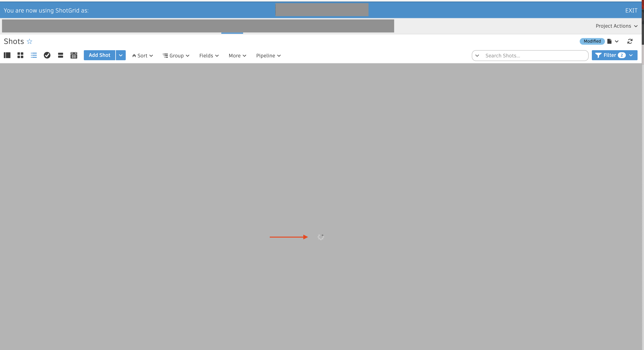This screenshot has width=644, height=350.
Task: Open the Sort menu
Action: 142,55
